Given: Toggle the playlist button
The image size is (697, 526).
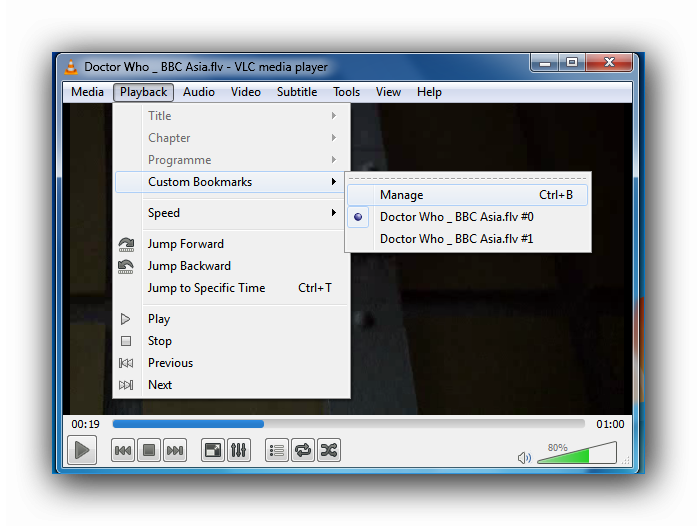Looking at the screenshot, I should [x=276, y=450].
